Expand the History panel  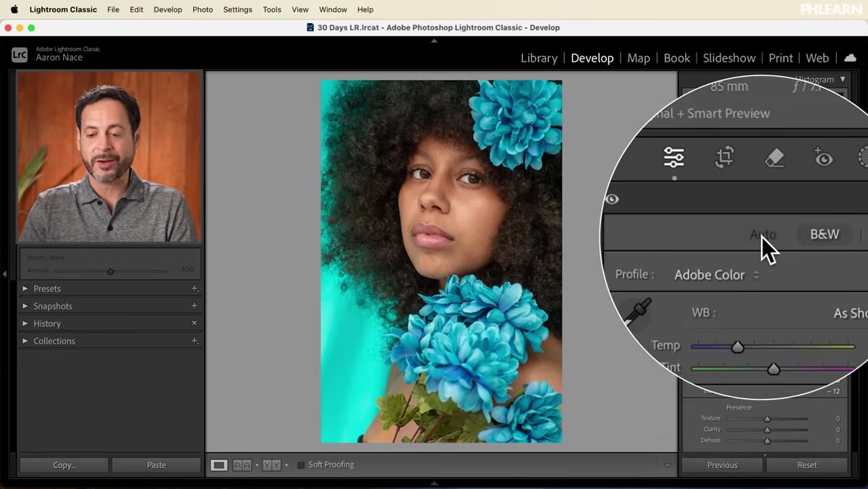coord(25,323)
